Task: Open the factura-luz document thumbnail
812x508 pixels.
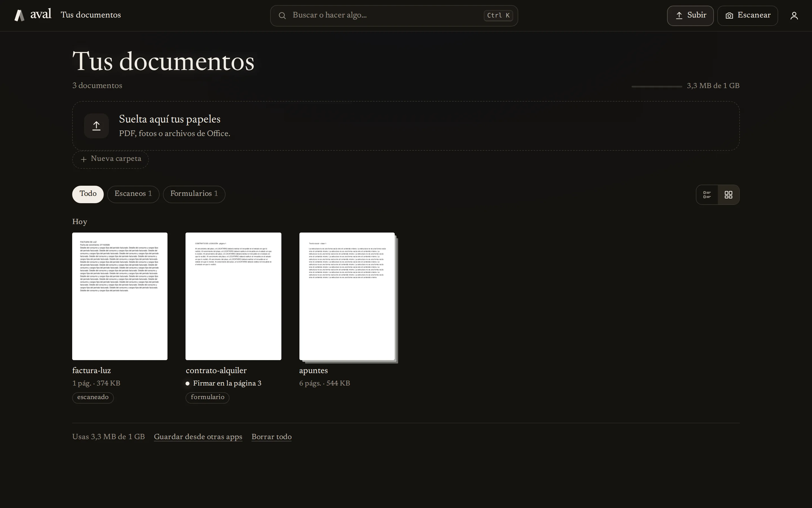Action: coord(120,296)
